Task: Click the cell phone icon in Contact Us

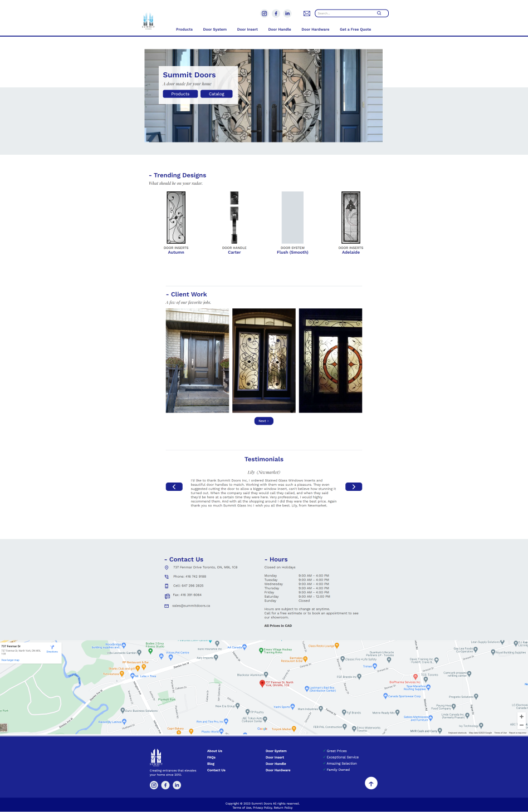Action: pos(167,586)
